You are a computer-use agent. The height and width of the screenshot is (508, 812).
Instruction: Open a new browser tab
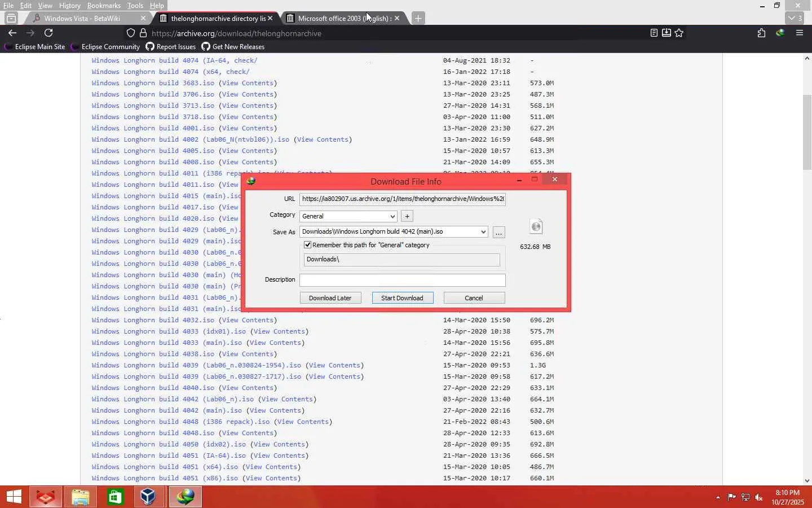(418, 18)
